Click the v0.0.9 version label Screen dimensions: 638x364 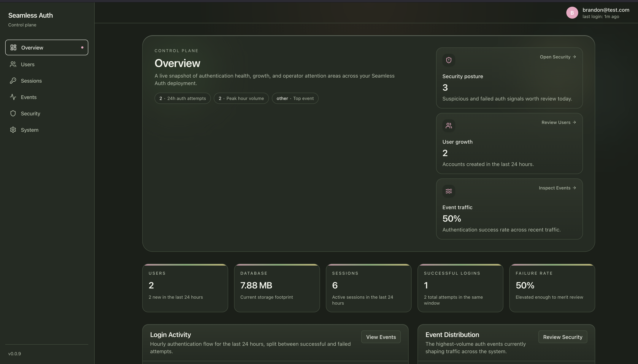coord(15,354)
